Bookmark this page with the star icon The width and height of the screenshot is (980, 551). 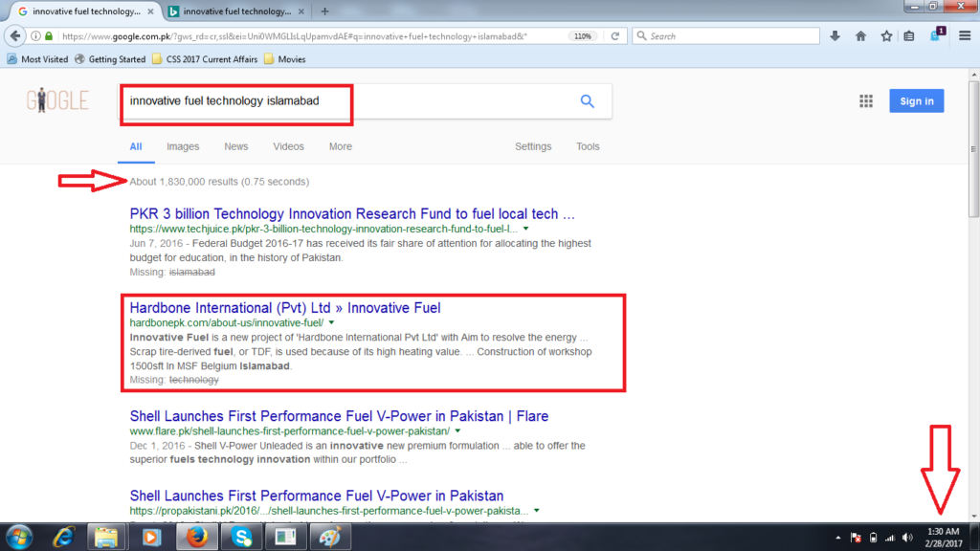tap(886, 36)
